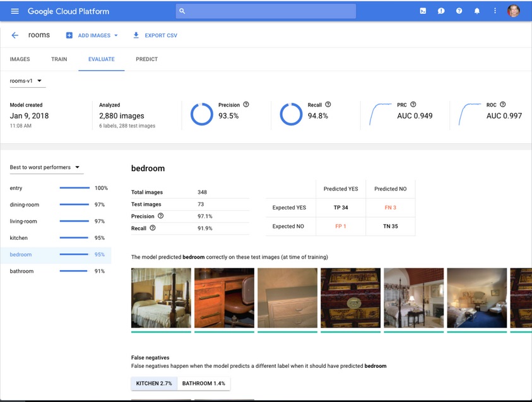The image size is (532, 402).
Task: Click the help icon beside ROC
Action: pyautogui.click(x=503, y=105)
